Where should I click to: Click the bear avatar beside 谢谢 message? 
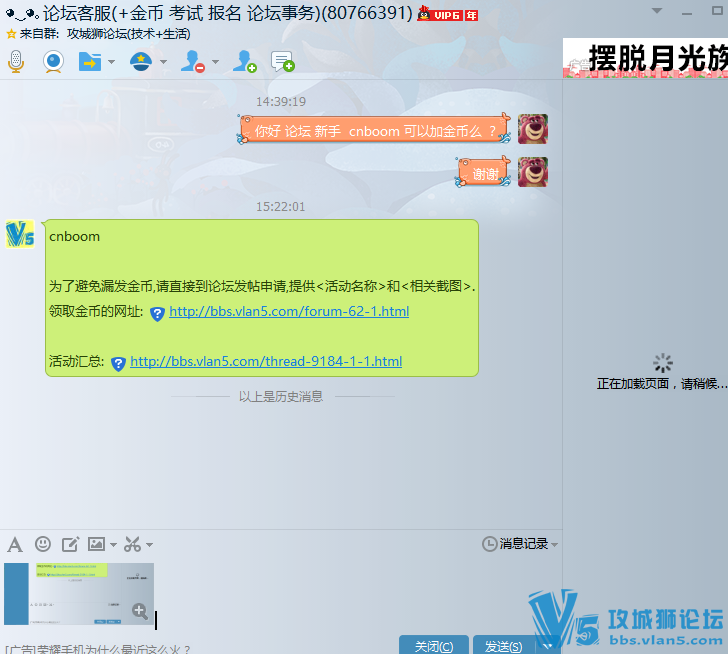pos(533,172)
